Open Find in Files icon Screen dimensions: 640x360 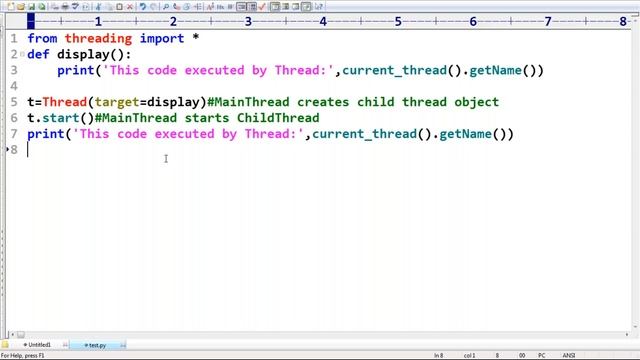coord(187,7)
